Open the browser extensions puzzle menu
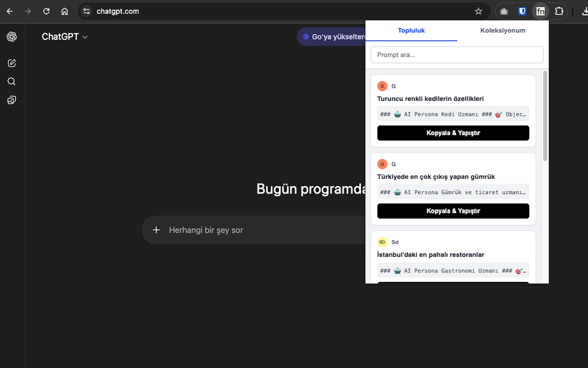Image resolution: width=588 pixels, height=368 pixels. point(559,11)
